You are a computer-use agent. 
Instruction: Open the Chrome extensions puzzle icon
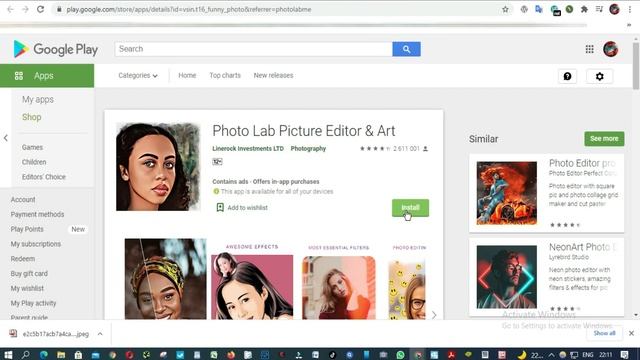pos(584,9)
